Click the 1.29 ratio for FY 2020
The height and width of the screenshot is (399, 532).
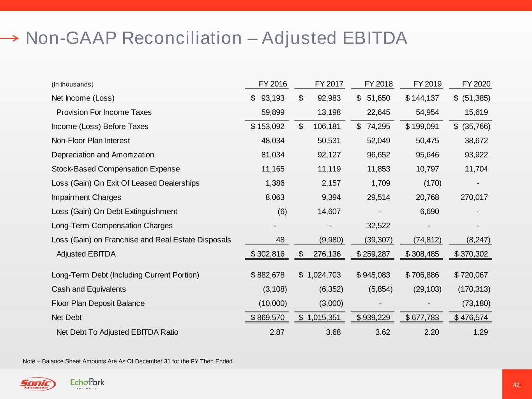tap(480, 332)
